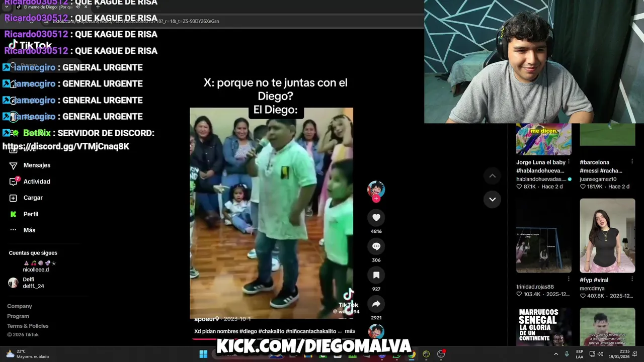Follow the creator with the red plus badge

pyautogui.click(x=376, y=199)
